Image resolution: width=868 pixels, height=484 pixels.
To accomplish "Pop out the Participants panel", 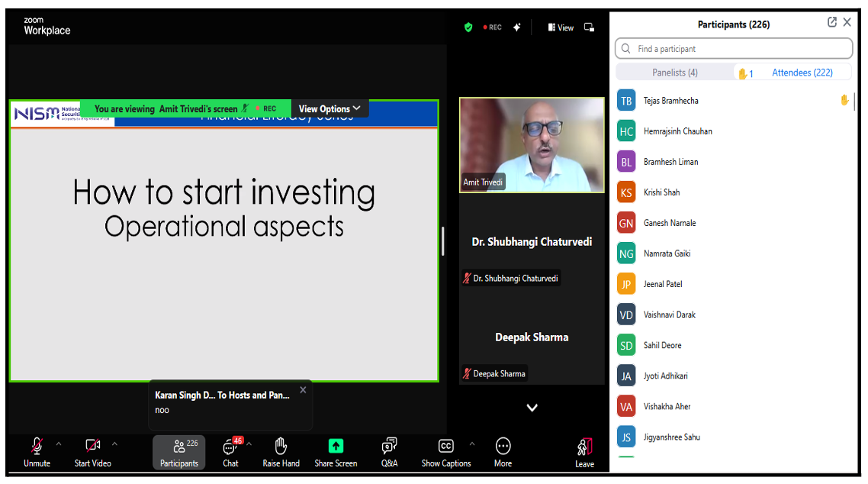I will tap(832, 23).
